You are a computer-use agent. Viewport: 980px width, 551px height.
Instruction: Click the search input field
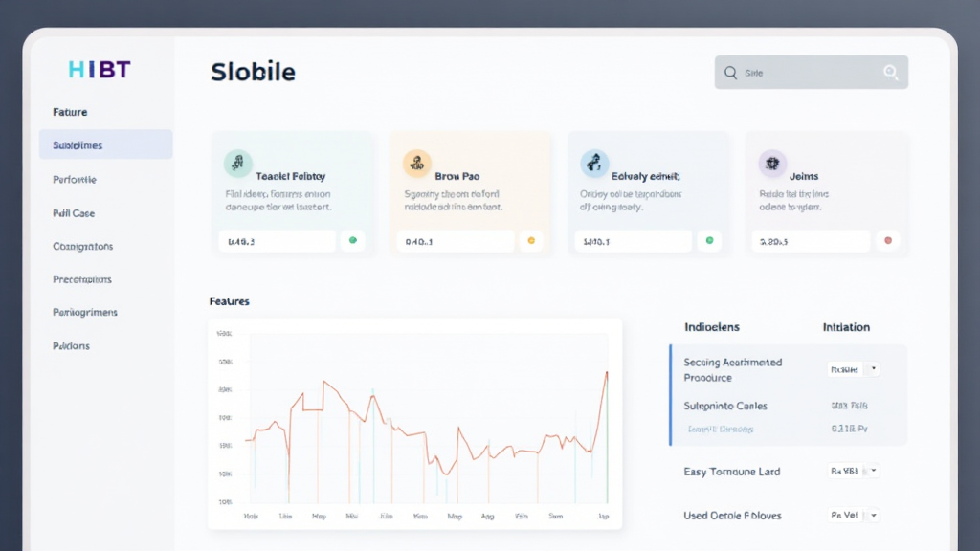click(x=809, y=73)
